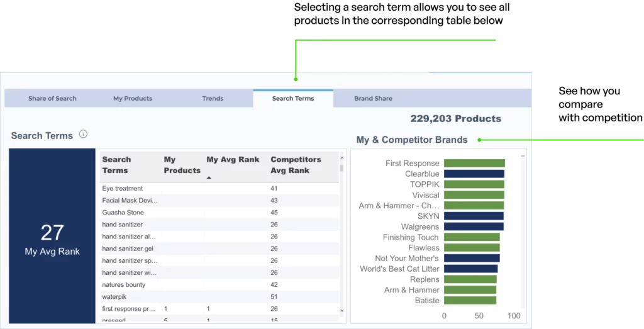Select the 'Facial Mask Devi…' search term

click(130, 201)
